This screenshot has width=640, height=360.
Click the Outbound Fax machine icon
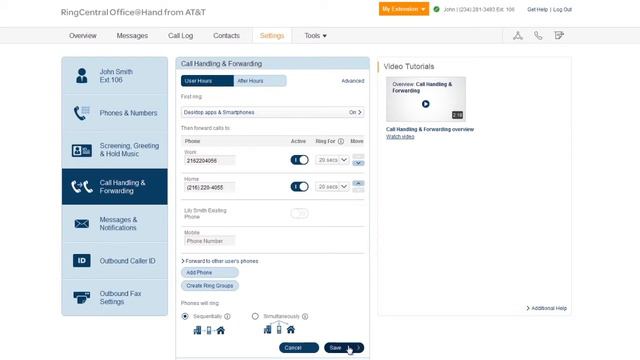point(82,297)
